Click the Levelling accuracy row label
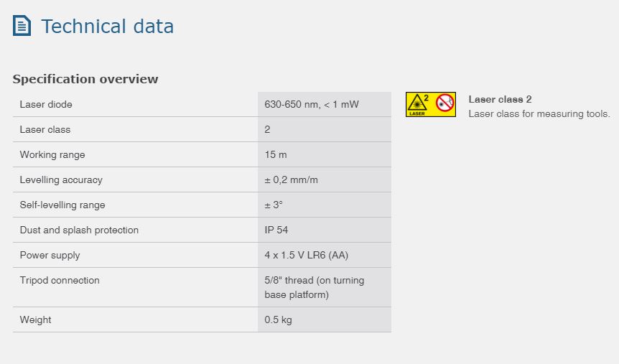 [61, 180]
